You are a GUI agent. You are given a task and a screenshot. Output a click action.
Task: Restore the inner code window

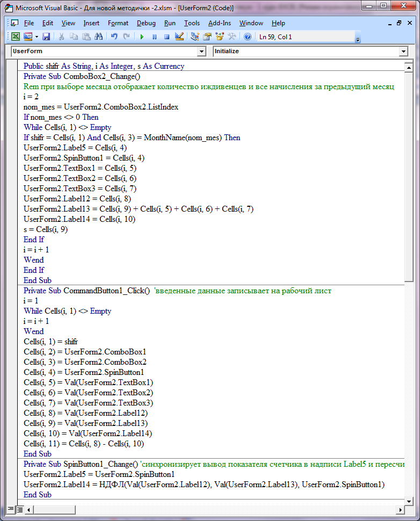click(399, 23)
